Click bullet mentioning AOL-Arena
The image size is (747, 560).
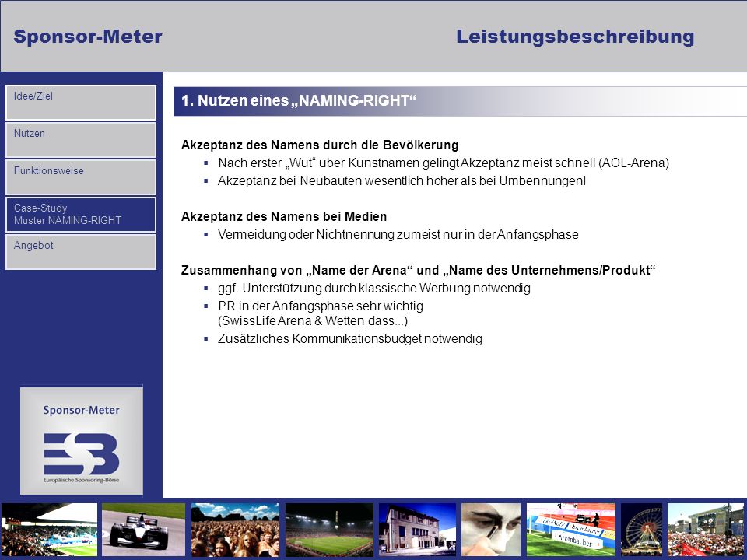(x=444, y=163)
